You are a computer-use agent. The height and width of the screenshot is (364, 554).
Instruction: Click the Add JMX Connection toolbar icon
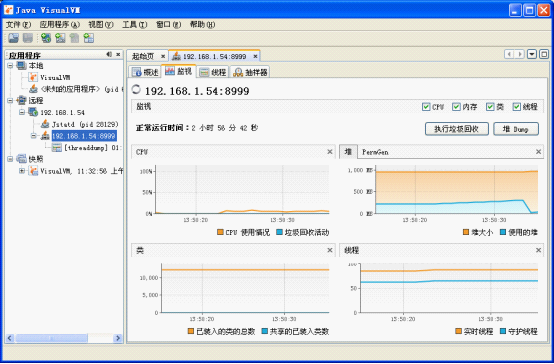(60, 38)
